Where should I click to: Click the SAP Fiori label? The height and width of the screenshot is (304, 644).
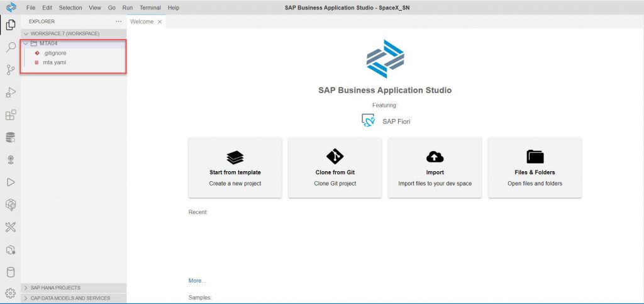pyautogui.click(x=396, y=121)
